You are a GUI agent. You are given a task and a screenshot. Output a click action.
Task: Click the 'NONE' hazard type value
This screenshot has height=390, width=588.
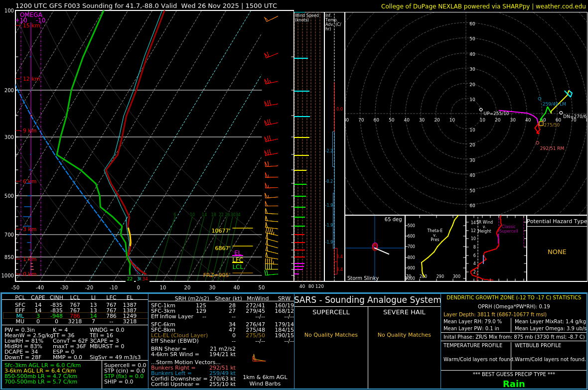[x=557, y=252]
